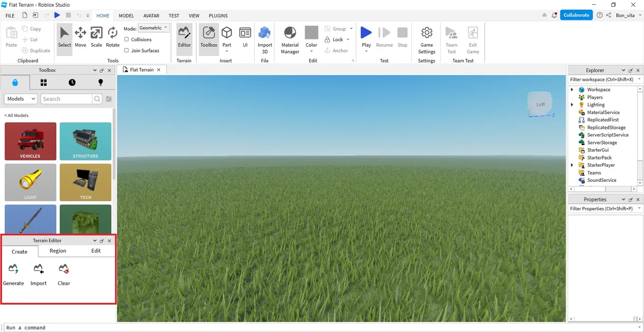The image size is (644, 332).
Task: Click the Explorer vertical scrollbar
Action: 640,135
